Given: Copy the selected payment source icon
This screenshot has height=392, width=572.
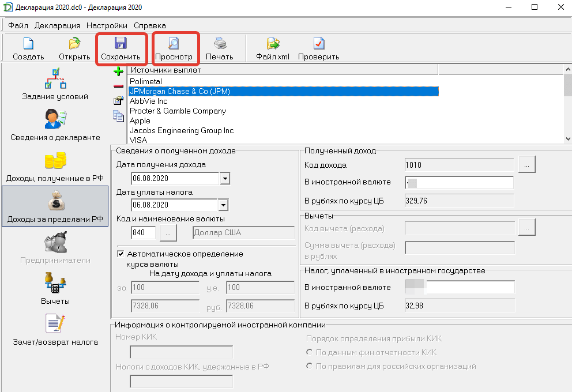Looking at the screenshot, I should (x=118, y=116).
